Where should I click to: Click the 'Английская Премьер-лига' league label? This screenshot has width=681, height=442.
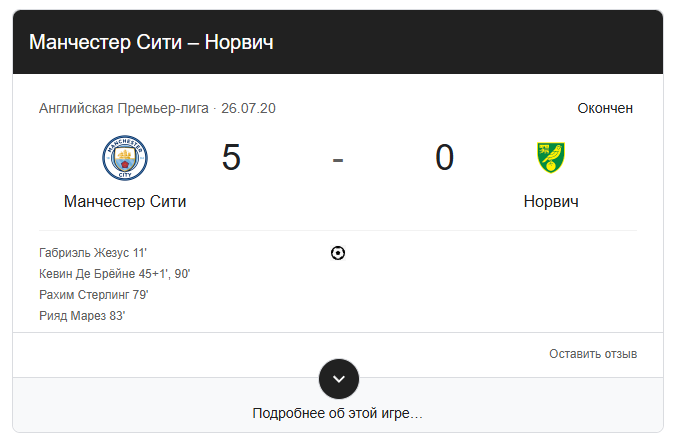coord(124,108)
